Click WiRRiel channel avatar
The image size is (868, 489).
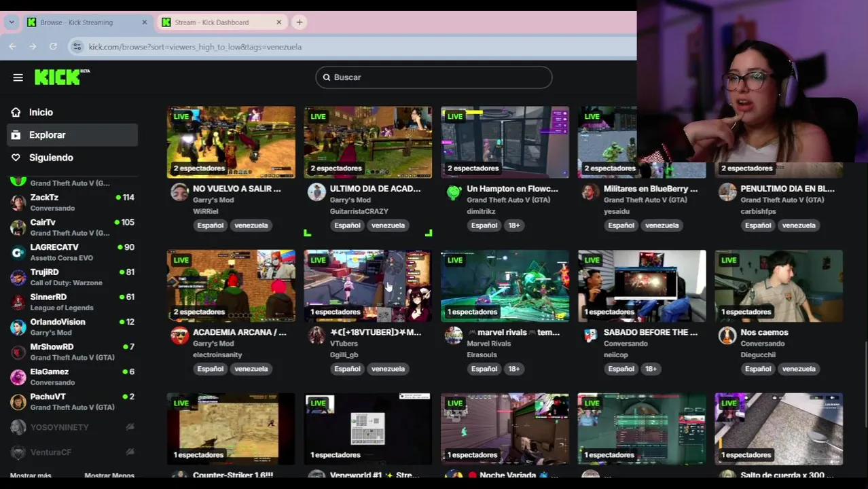pyautogui.click(x=179, y=192)
